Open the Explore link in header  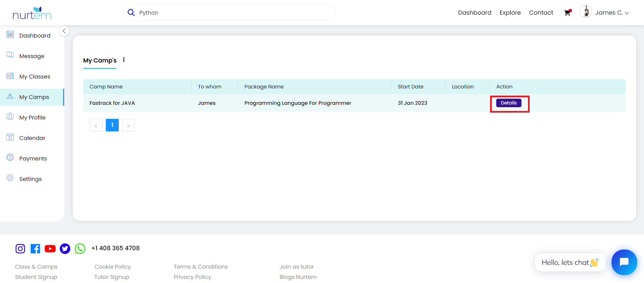click(x=510, y=13)
